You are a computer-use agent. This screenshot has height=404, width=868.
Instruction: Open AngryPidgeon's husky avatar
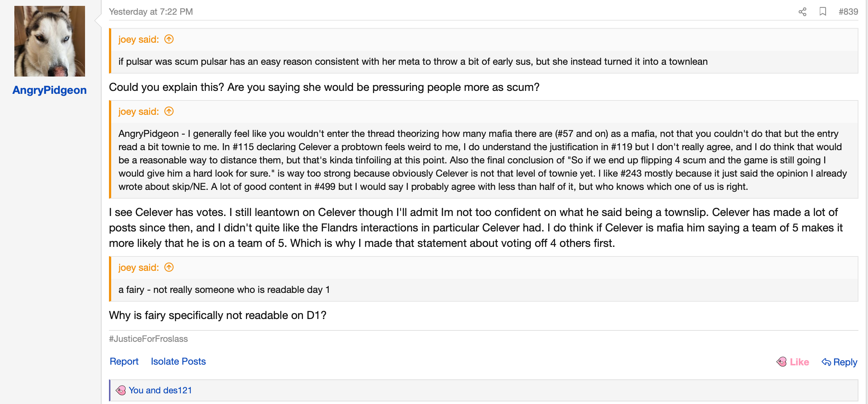(x=50, y=41)
